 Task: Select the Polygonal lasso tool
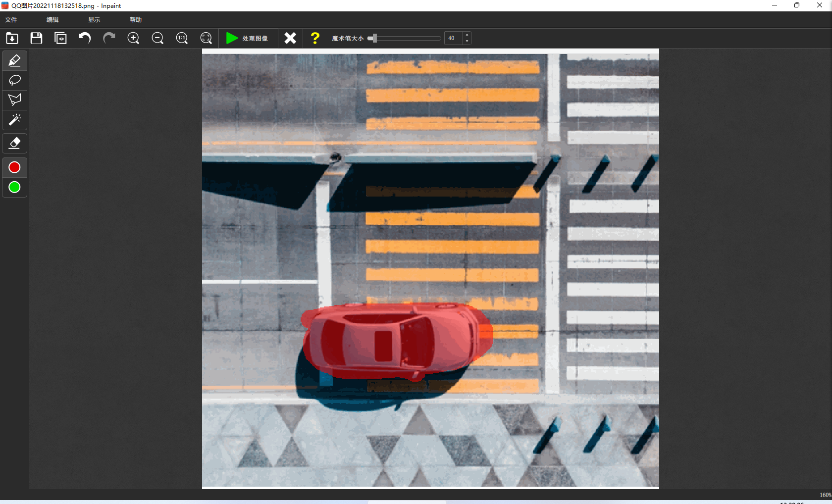(x=14, y=100)
